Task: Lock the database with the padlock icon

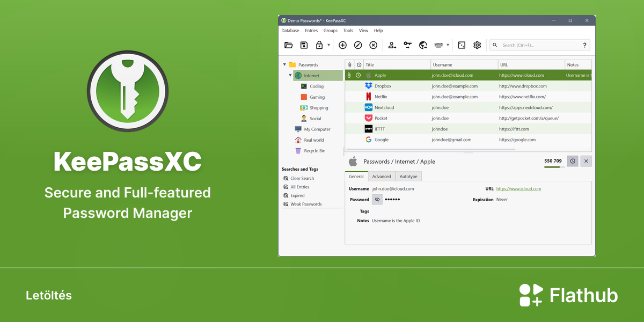Action: point(319,45)
